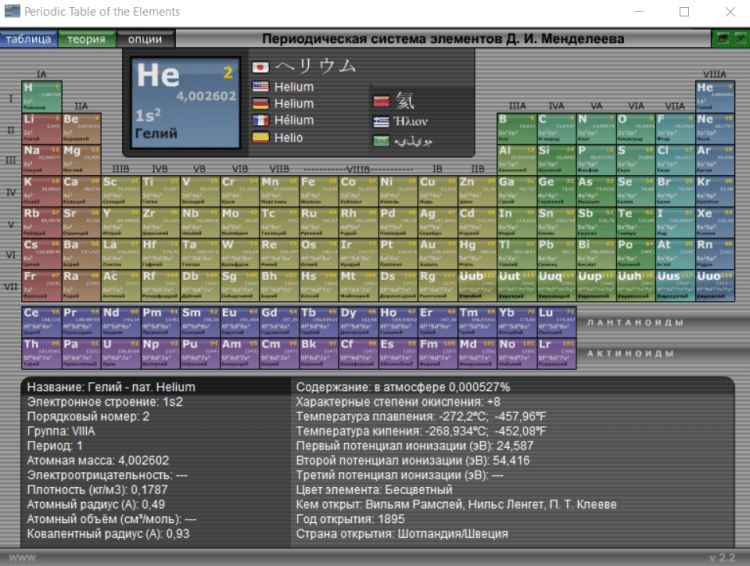Image resolution: width=750 pixels, height=566 pixels.
Task: Pick the Plutonium (Pu) actinide cell
Action: [x=200, y=353]
